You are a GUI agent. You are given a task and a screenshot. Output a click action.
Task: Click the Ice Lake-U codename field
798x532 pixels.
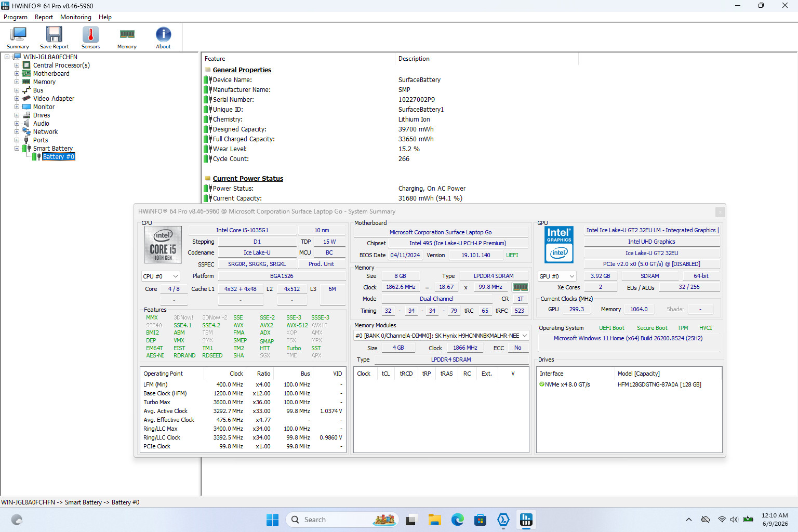(x=257, y=252)
